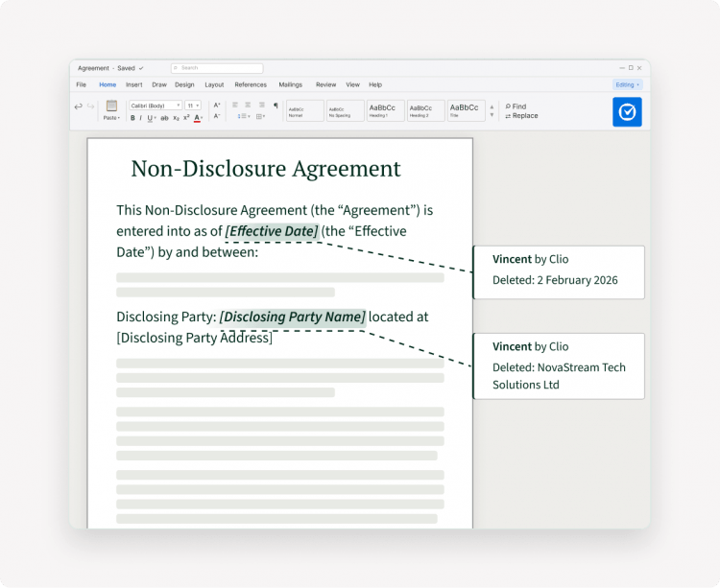Open the Help tab

[375, 84]
